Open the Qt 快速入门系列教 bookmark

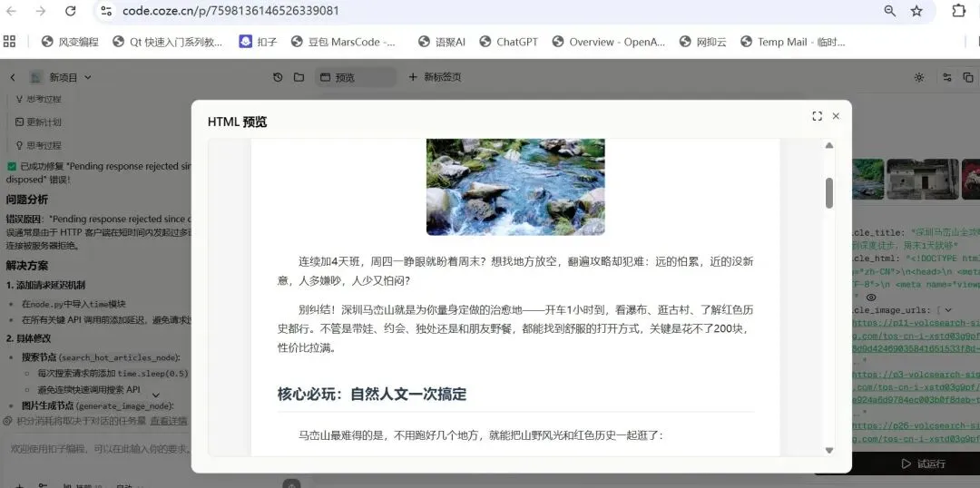168,42
